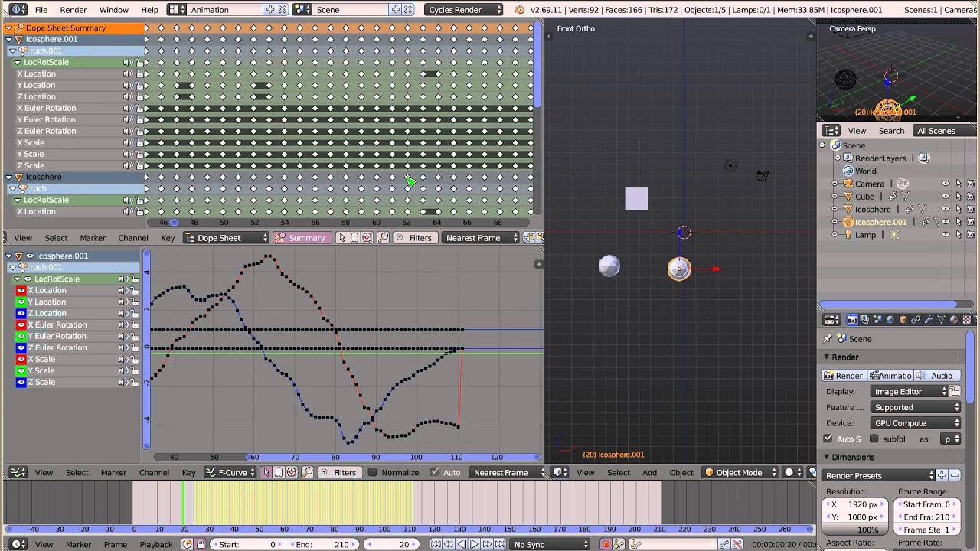Image resolution: width=980 pixels, height=551 pixels.
Task: Open the timeline Playback menu
Action: click(x=155, y=544)
